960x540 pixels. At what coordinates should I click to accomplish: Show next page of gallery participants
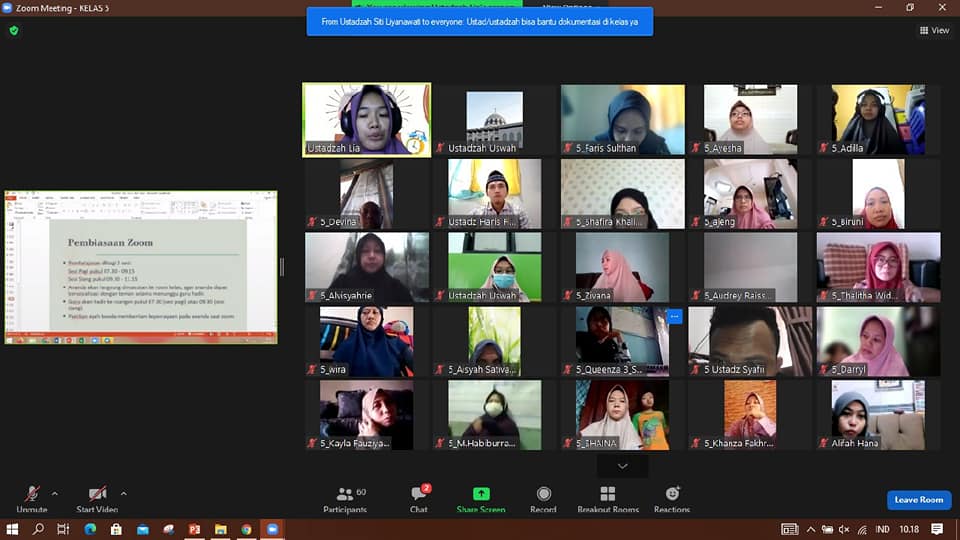point(623,466)
